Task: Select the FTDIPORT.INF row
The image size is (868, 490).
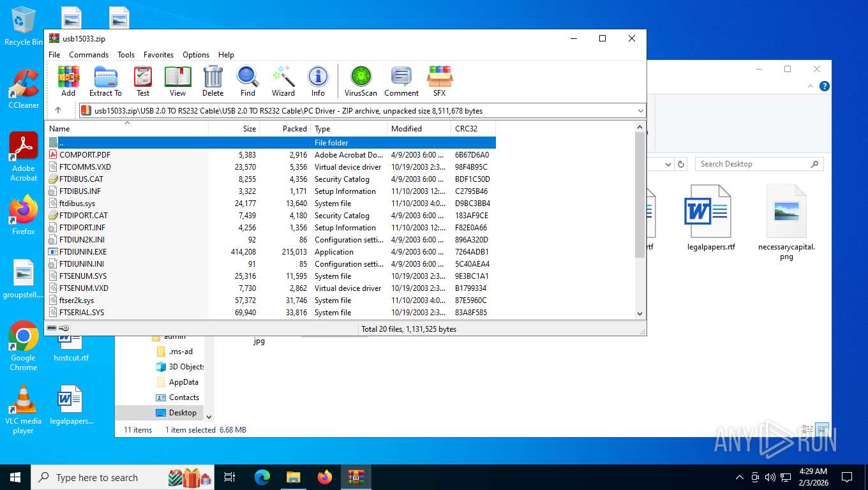Action: [272, 227]
